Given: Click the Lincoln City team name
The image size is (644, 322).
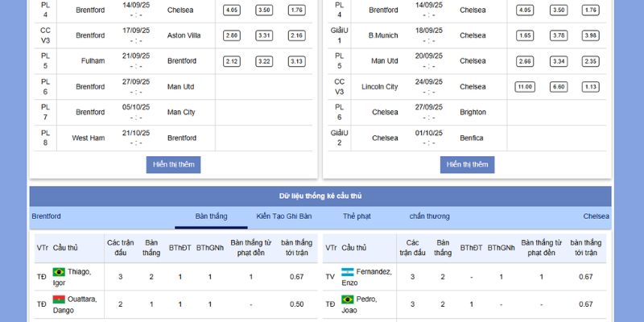Looking at the screenshot, I should coord(380,87).
